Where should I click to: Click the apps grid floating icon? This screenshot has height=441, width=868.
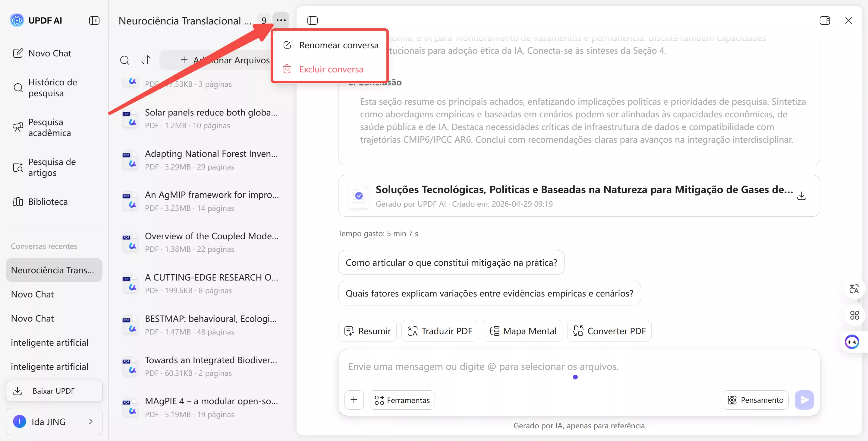[854, 315]
